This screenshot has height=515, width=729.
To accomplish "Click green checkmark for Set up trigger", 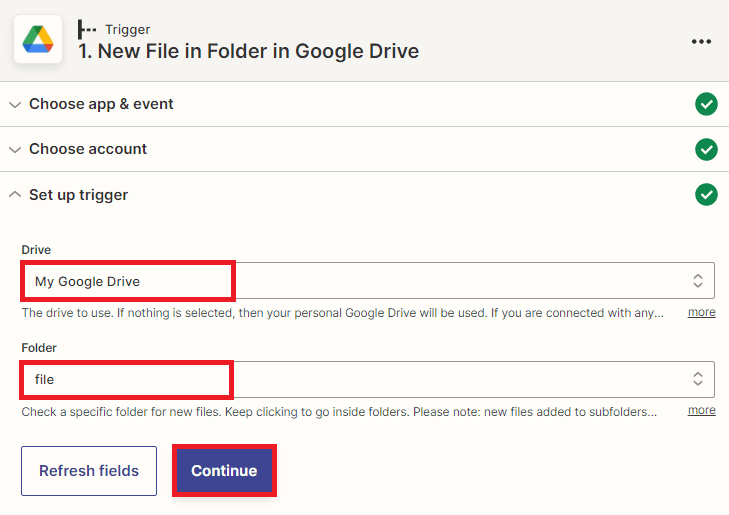I will [x=706, y=195].
